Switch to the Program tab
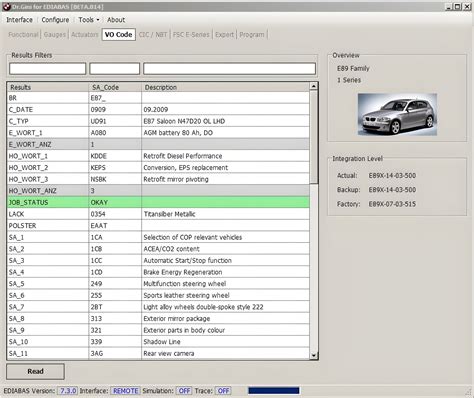Image resolution: width=474 pixels, height=398 pixels. pyautogui.click(x=252, y=34)
